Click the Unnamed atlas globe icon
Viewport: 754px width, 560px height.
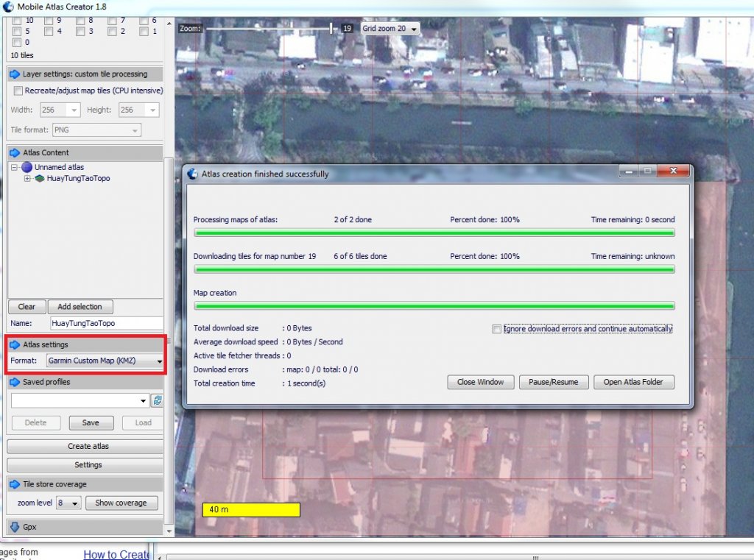(x=27, y=167)
